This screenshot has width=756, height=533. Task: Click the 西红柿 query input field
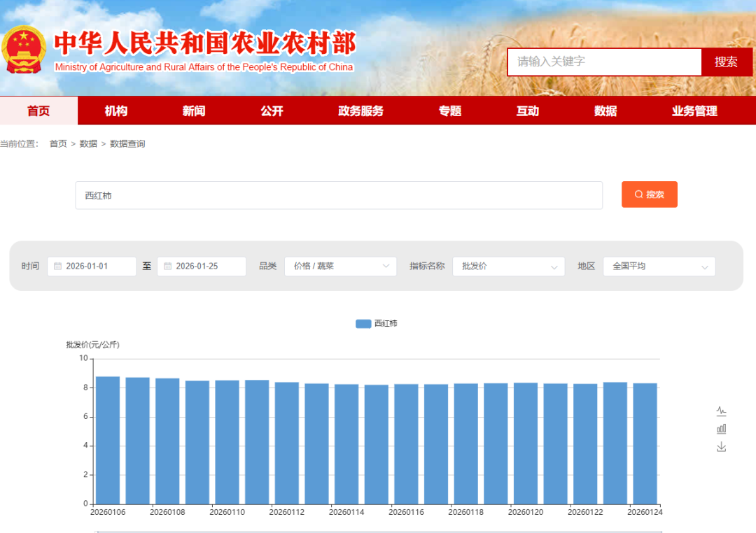click(x=339, y=195)
